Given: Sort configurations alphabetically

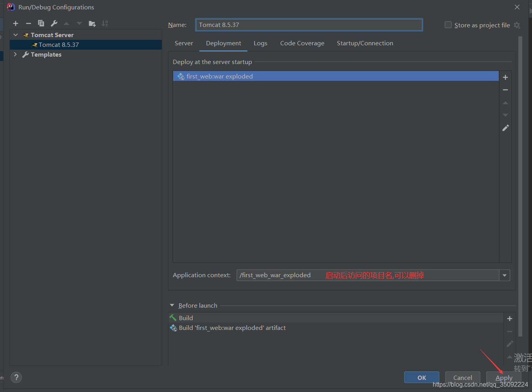Looking at the screenshot, I should [105, 23].
